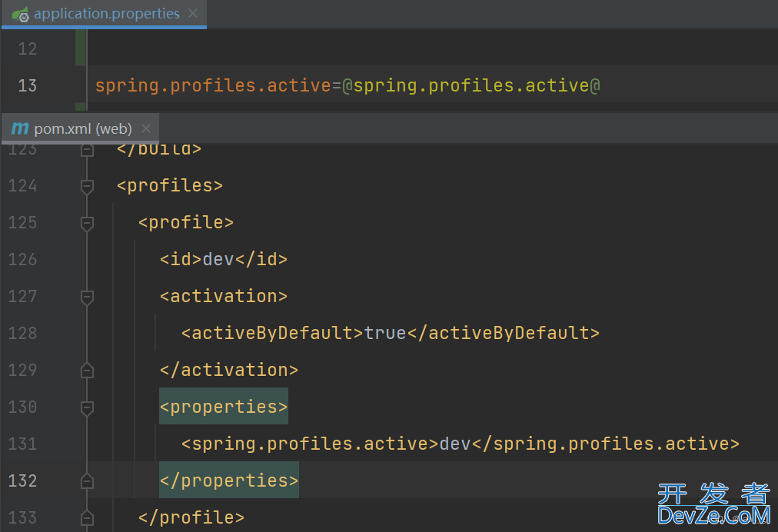Click the @spring.profiles.active@ placeholder value
The image size is (778, 532).
click(x=471, y=85)
